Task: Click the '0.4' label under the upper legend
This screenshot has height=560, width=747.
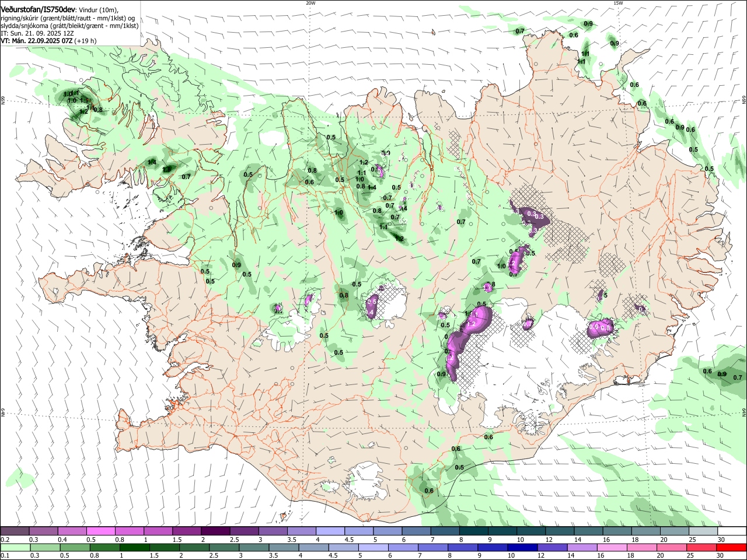Action: tap(62, 540)
